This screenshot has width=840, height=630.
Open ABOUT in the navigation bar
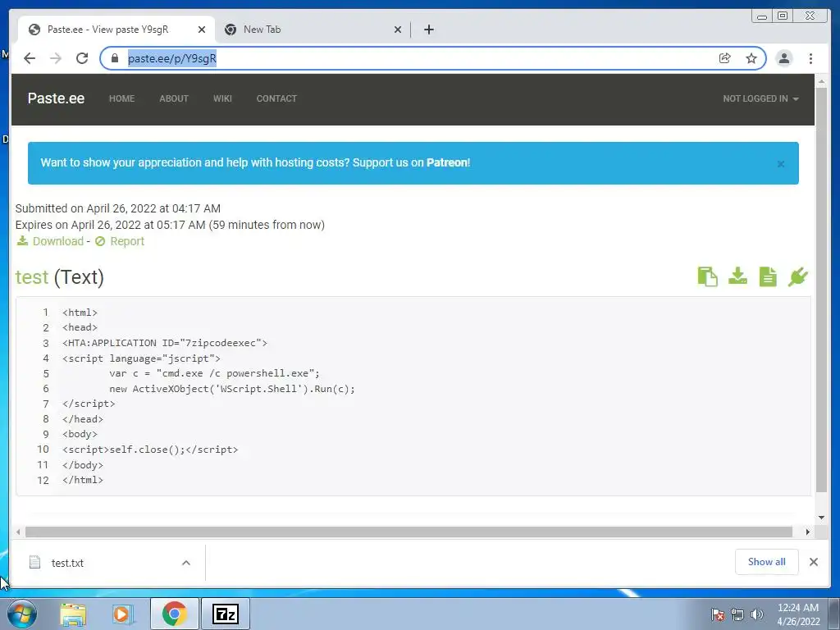174,98
